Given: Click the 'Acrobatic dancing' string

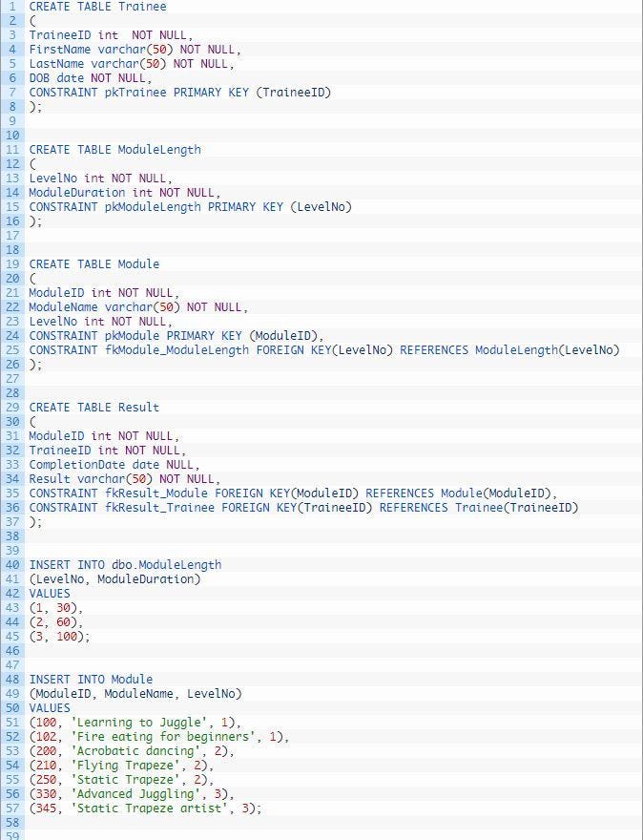Looking at the screenshot, I should pos(135,751).
